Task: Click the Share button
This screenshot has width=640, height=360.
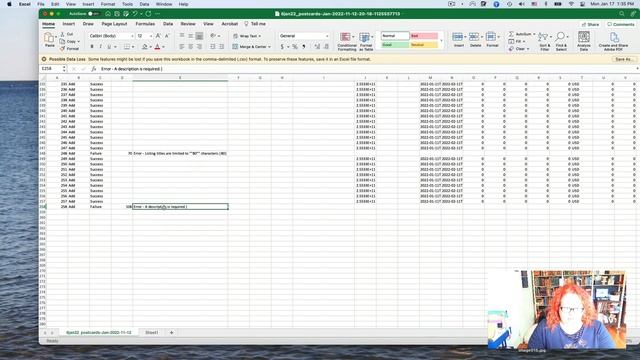Action: pyautogui.click(x=591, y=24)
